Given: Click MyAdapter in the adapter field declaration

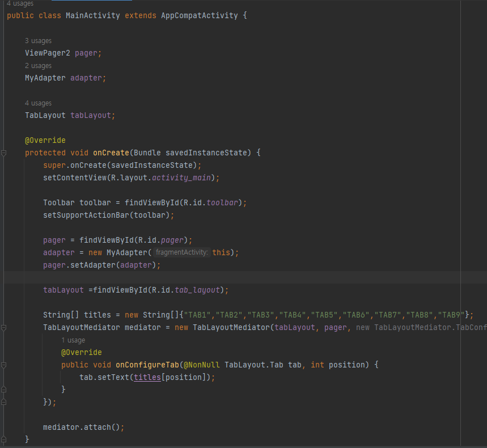Looking at the screenshot, I should point(45,78).
